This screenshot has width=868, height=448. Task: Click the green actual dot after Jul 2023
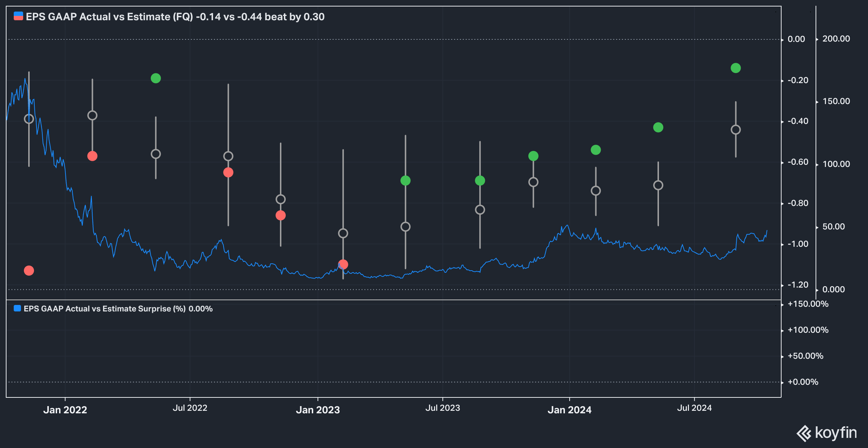click(x=480, y=181)
